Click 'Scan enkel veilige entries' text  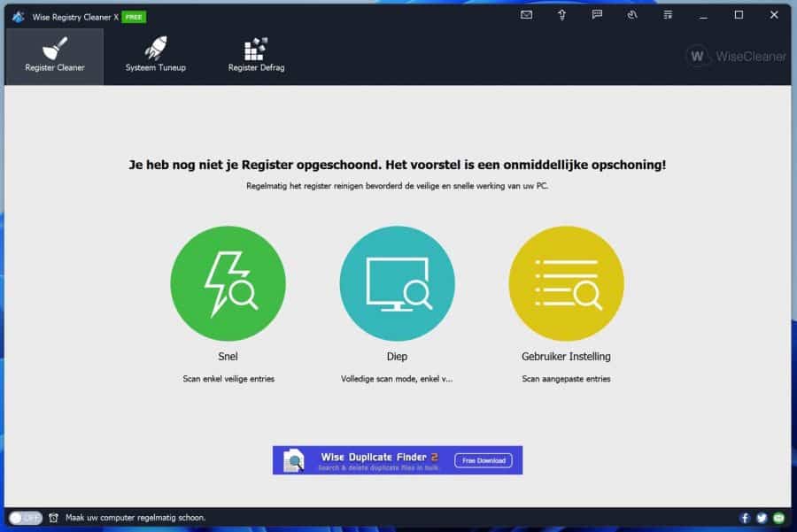click(228, 379)
